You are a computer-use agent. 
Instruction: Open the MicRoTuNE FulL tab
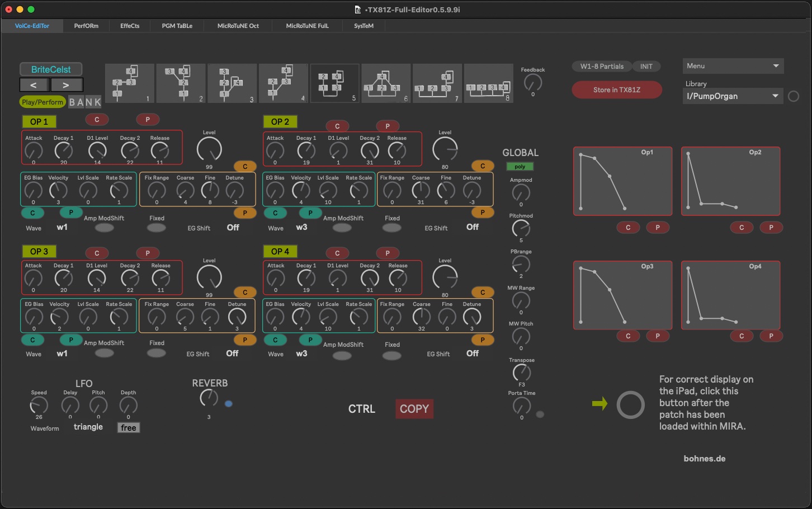tap(307, 26)
